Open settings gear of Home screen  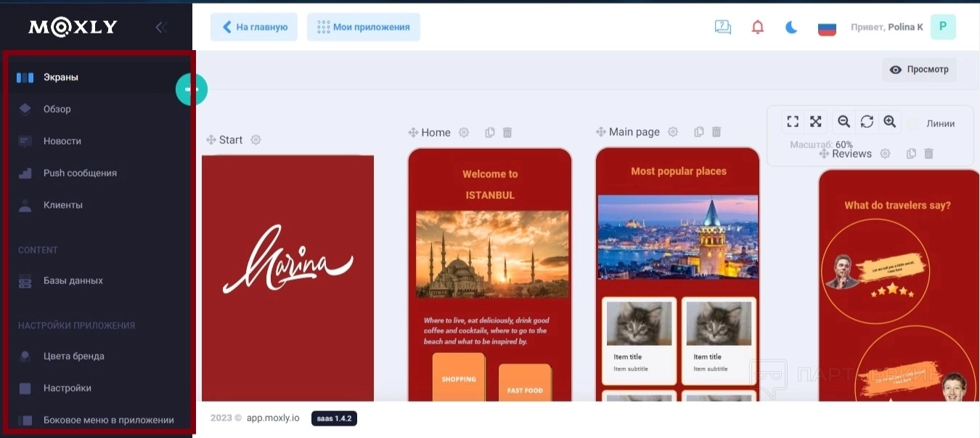pos(464,132)
